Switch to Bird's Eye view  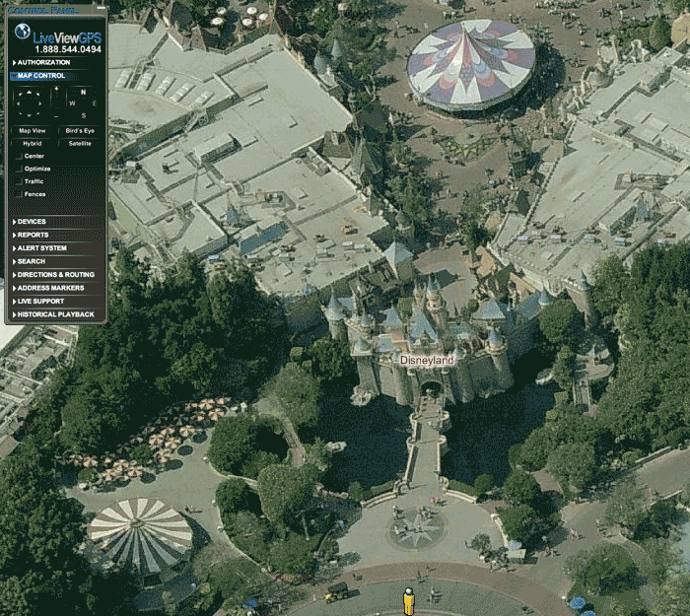click(x=80, y=130)
